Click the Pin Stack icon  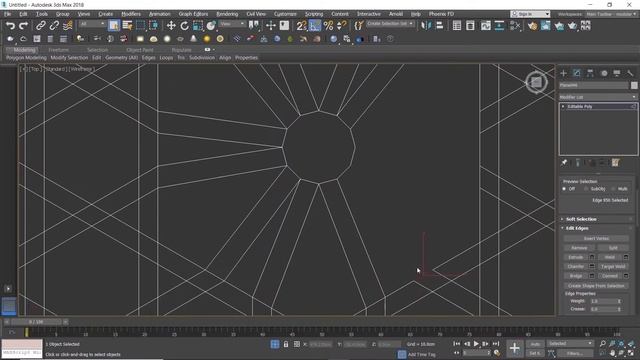pos(564,163)
